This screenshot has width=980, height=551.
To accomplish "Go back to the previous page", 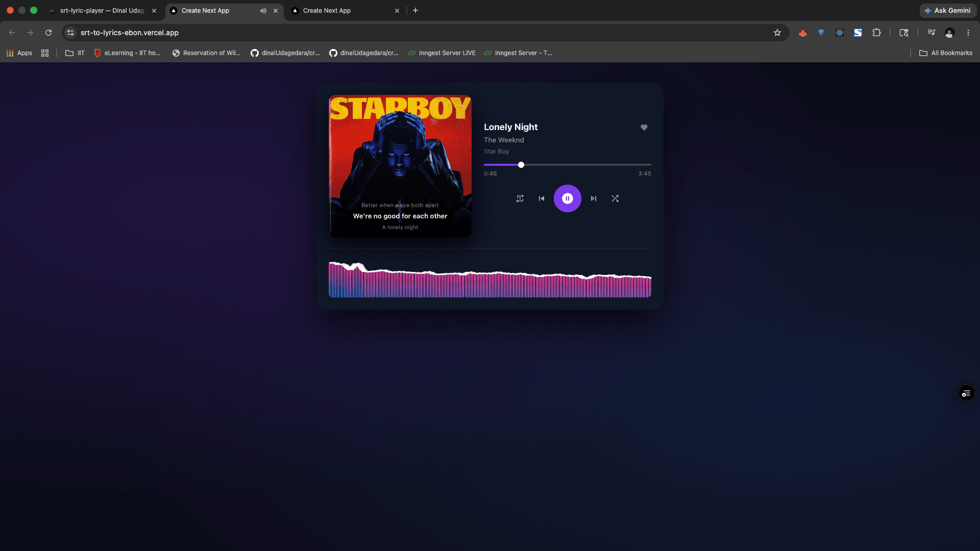I will click(x=12, y=33).
